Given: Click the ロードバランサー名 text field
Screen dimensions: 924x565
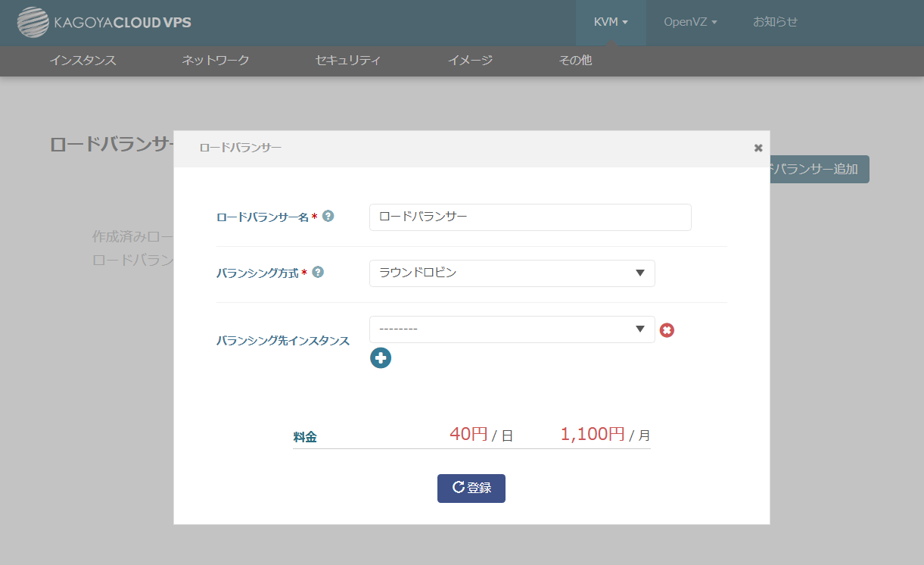Looking at the screenshot, I should click(530, 217).
